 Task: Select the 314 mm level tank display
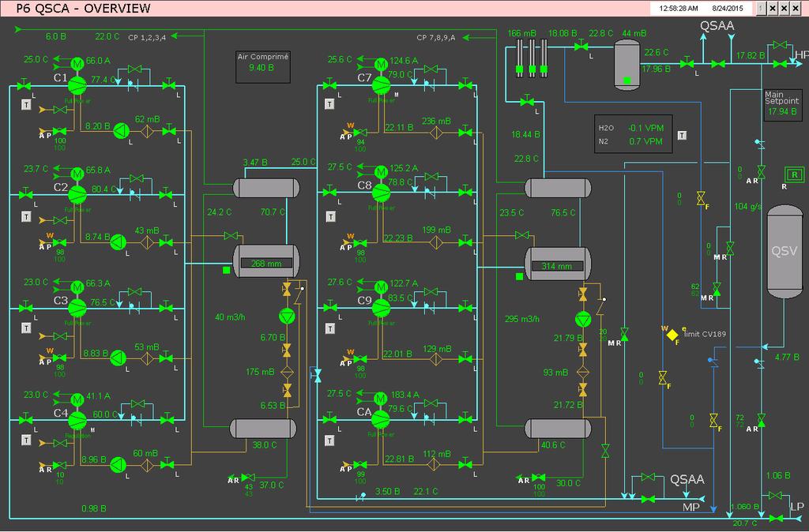[558, 264]
